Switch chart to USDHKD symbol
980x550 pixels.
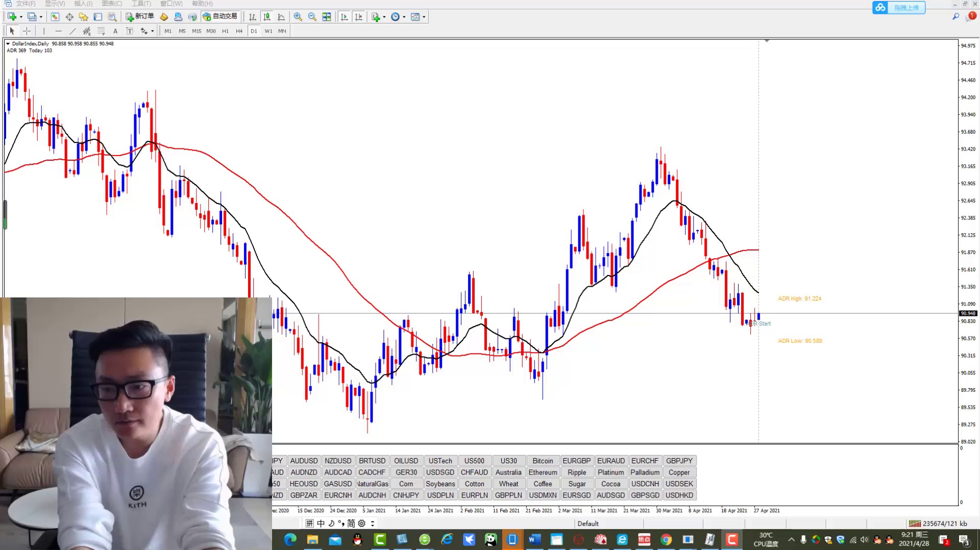point(679,495)
